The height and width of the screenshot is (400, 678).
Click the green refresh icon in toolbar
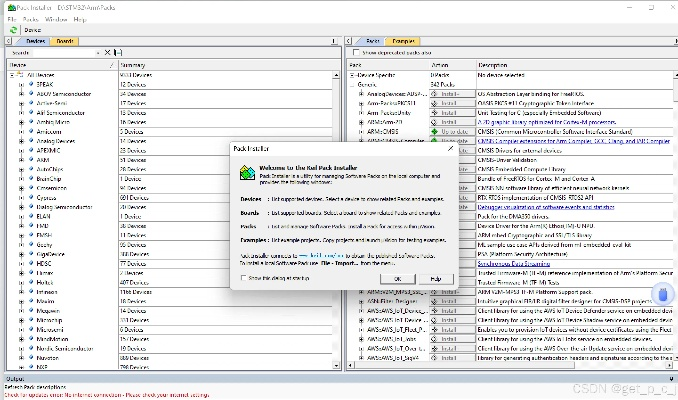[13, 30]
